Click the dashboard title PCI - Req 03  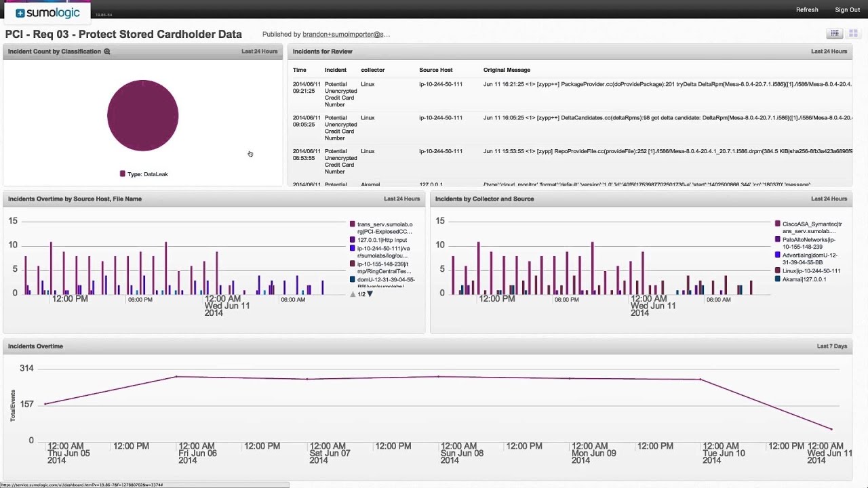click(123, 34)
